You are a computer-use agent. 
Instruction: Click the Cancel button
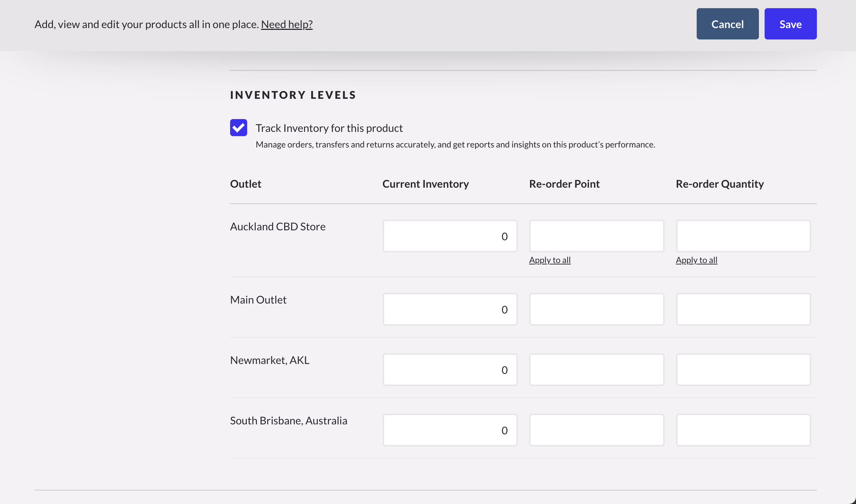pos(727,24)
